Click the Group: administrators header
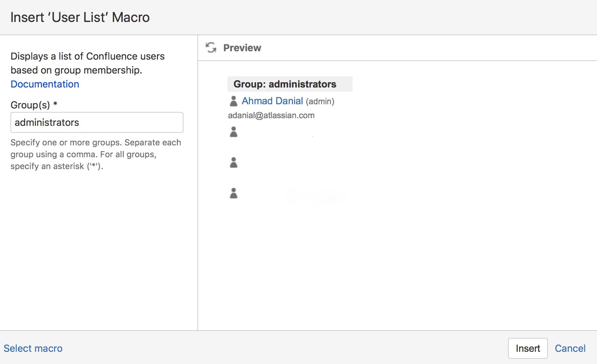 click(285, 84)
